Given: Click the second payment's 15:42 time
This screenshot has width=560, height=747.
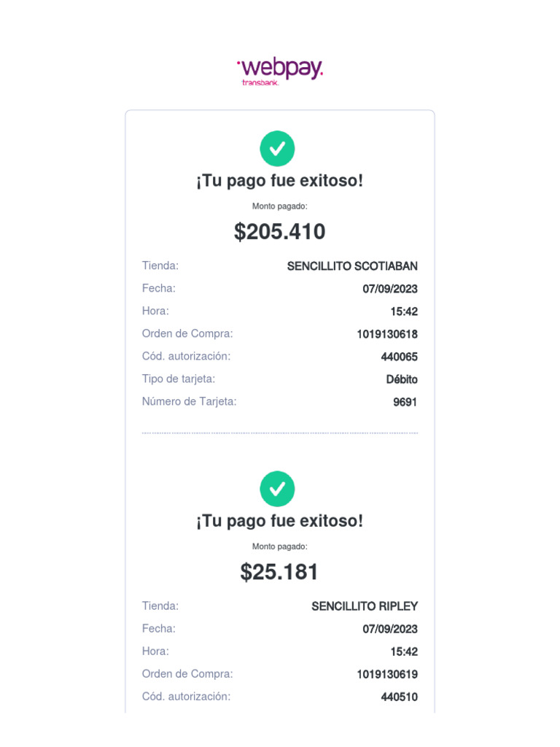Looking at the screenshot, I should (404, 651).
